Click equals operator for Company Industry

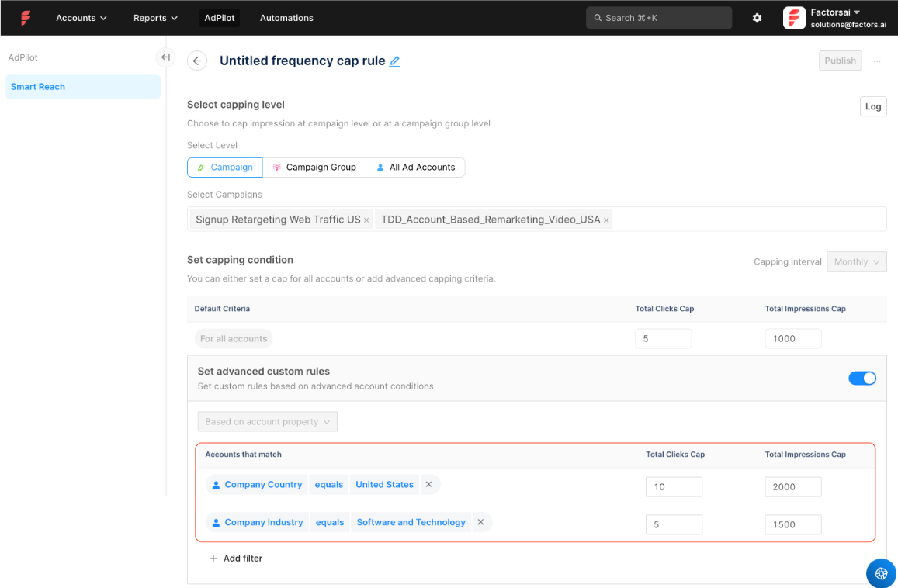pos(330,522)
